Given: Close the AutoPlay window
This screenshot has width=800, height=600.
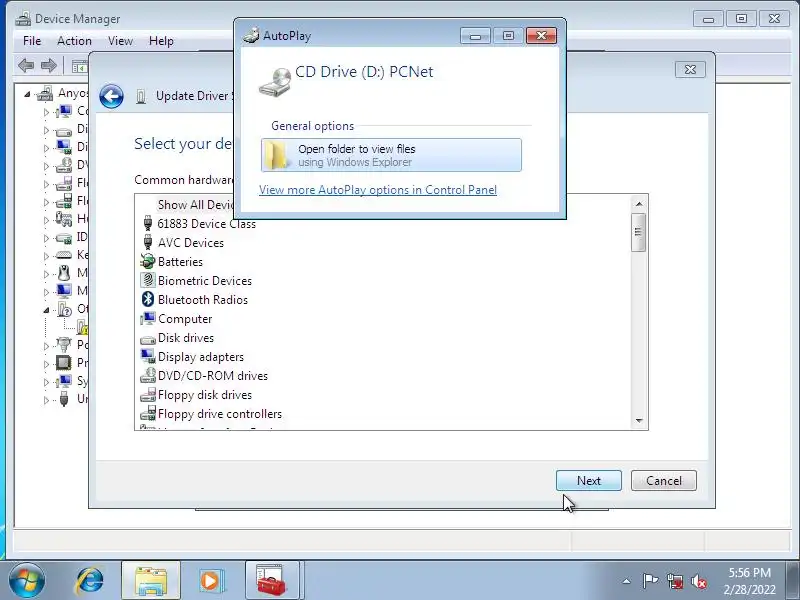Looking at the screenshot, I should click(541, 35).
